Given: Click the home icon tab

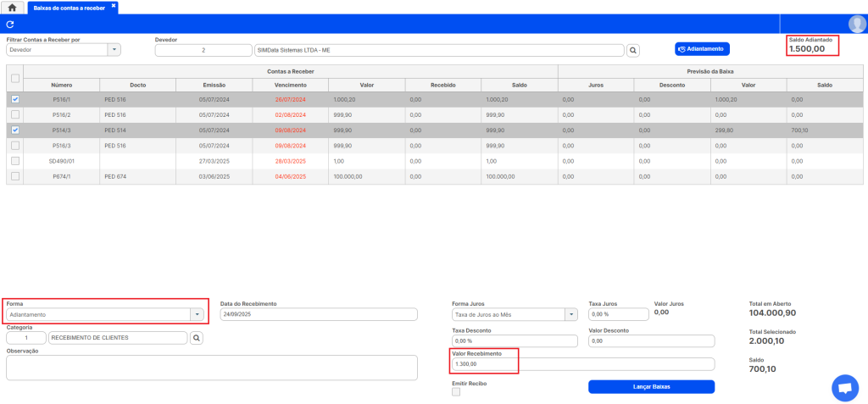Looking at the screenshot, I should tap(12, 7).
